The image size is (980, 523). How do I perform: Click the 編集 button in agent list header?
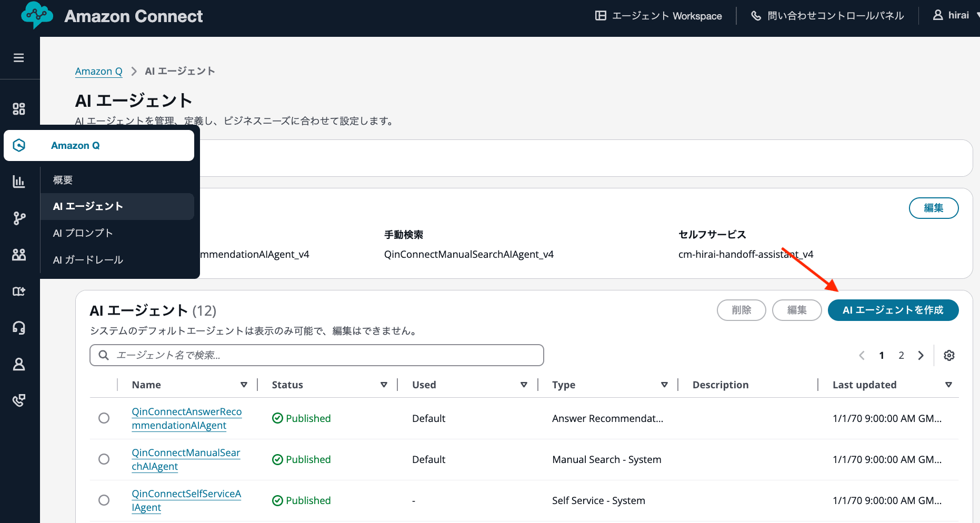pyautogui.click(x=797, y=310)
